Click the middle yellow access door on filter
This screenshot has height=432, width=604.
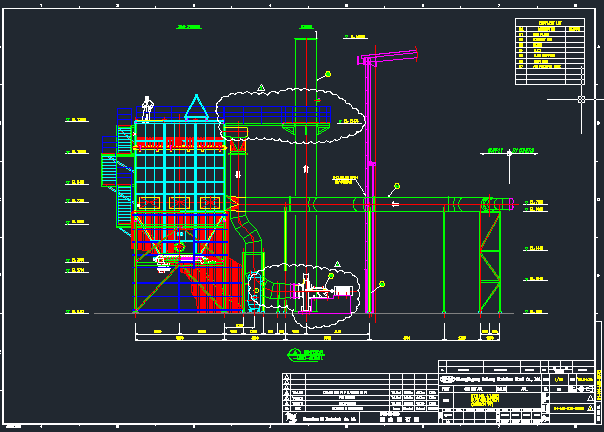tap(180, 203)
